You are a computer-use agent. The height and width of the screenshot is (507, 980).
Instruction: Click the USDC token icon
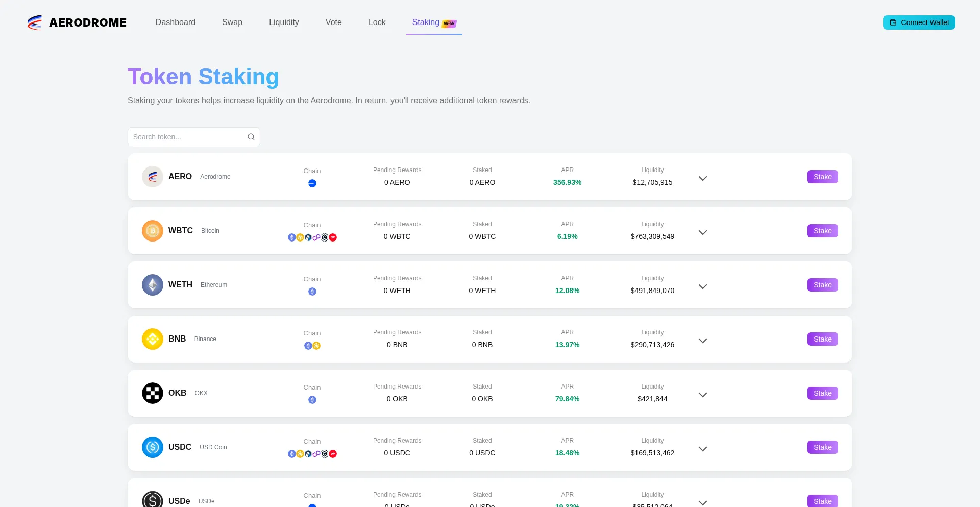tap(152, 447)
